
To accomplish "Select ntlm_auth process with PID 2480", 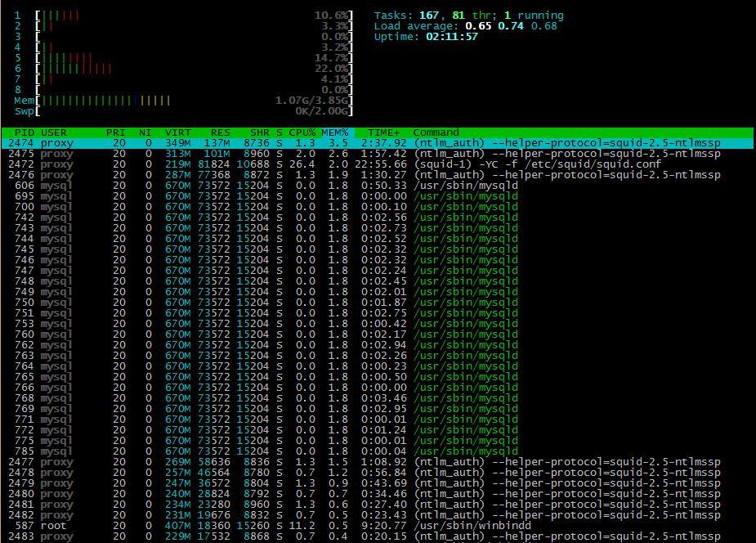I will (378, 493).
